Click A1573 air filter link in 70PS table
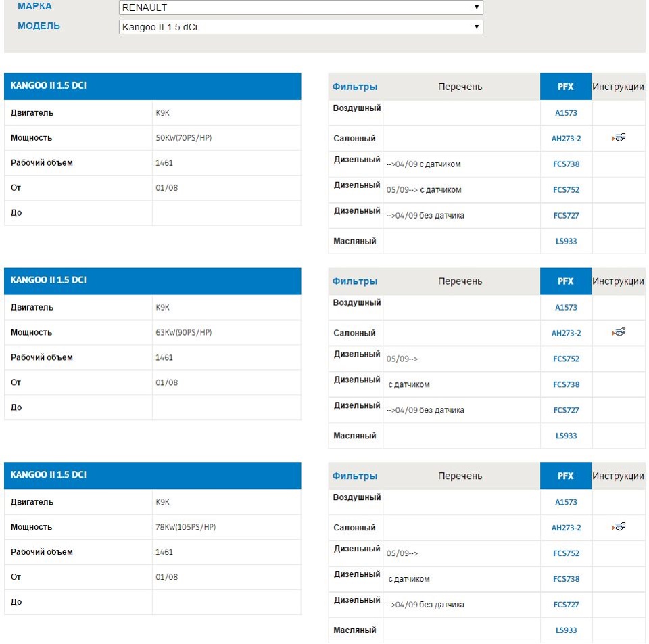 tap(566, 113)
